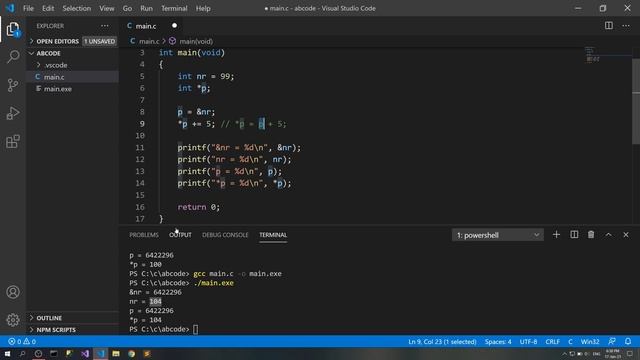Switch to the Debug Console tab

(225, 235)
